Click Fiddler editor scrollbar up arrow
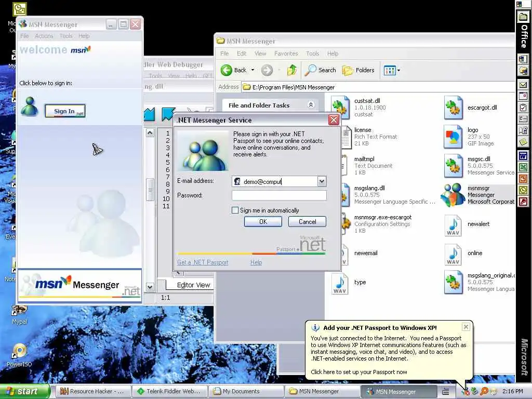 [150, 133]
